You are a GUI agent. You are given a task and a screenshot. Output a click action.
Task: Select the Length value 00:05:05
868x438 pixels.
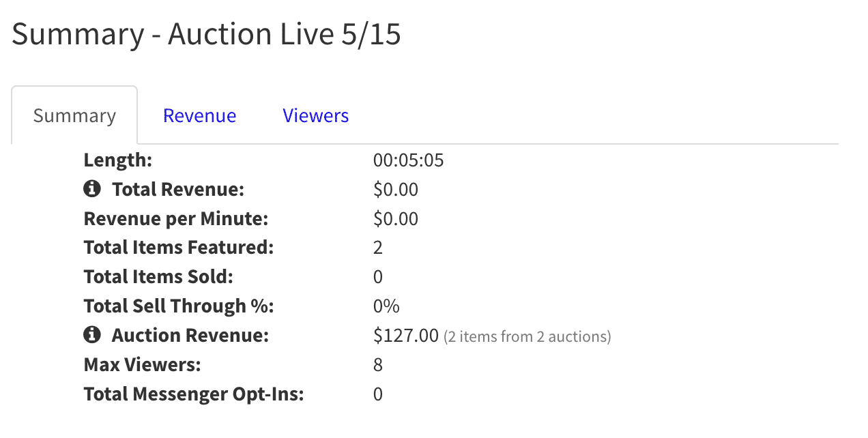409,160
